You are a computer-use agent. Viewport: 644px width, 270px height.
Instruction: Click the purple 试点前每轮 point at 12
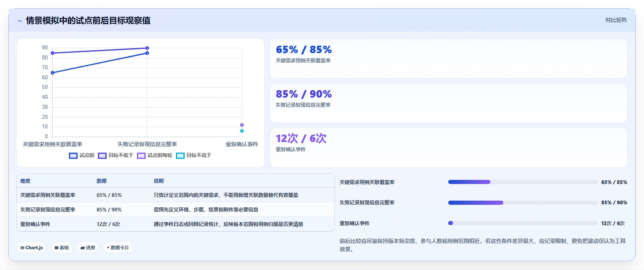click(x=242, y=125)
